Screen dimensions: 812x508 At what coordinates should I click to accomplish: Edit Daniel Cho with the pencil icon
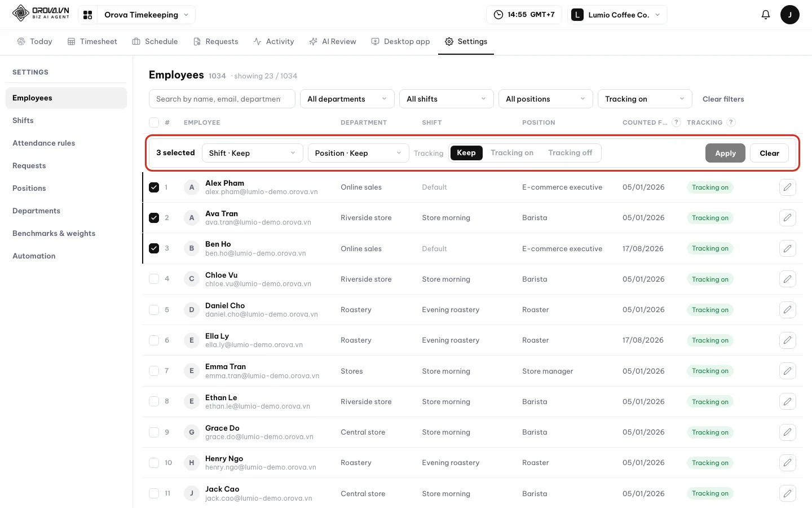click(787, 310)
